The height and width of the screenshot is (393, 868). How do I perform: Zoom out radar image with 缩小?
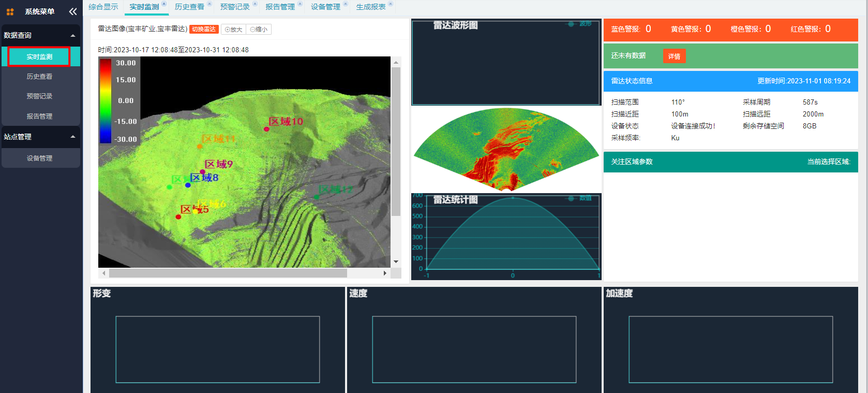pos(259,30)
